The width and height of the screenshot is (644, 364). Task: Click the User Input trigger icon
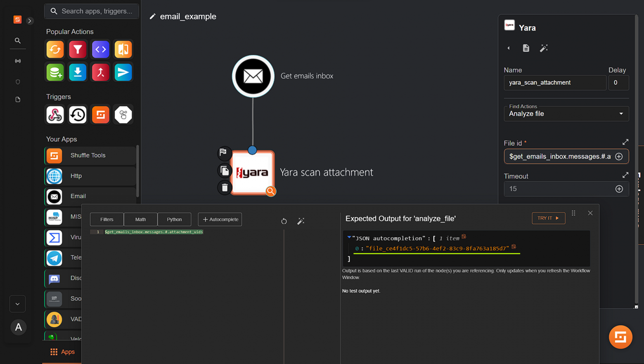[x=123, y=114]
